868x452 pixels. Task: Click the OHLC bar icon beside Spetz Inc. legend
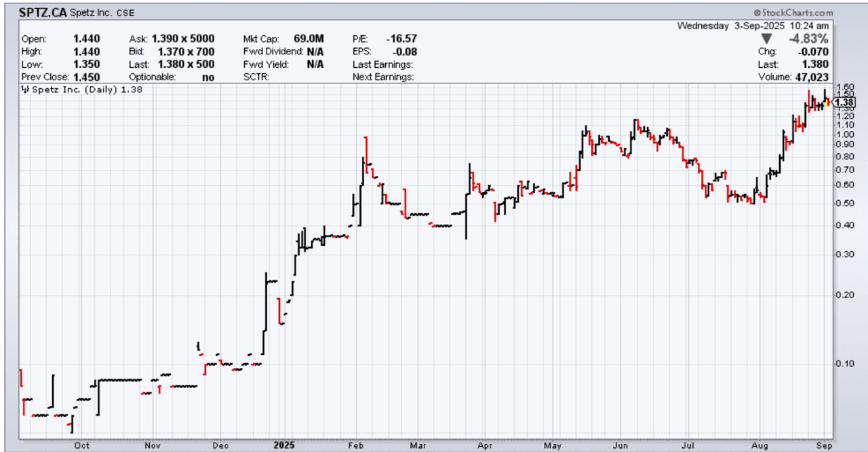coord(24,90)
